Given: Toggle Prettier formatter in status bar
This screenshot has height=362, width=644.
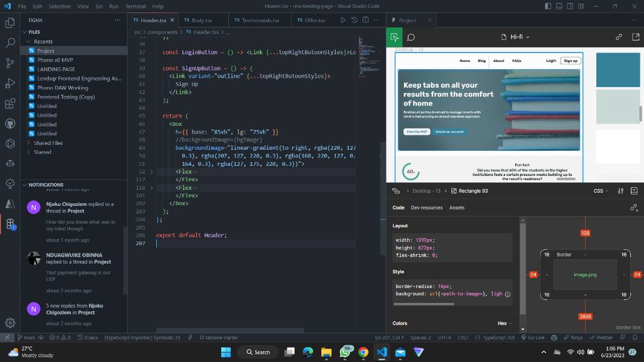Looking at the screenshot, I should (601, 338).
